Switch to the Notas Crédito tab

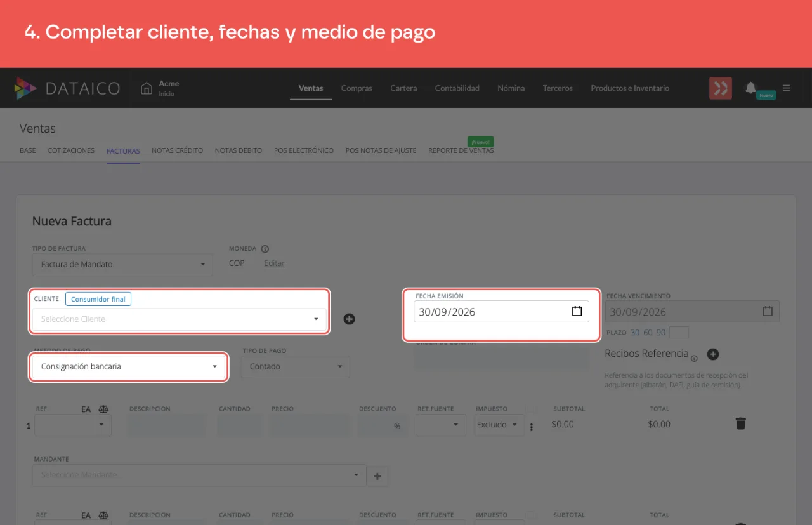[178, 150]
